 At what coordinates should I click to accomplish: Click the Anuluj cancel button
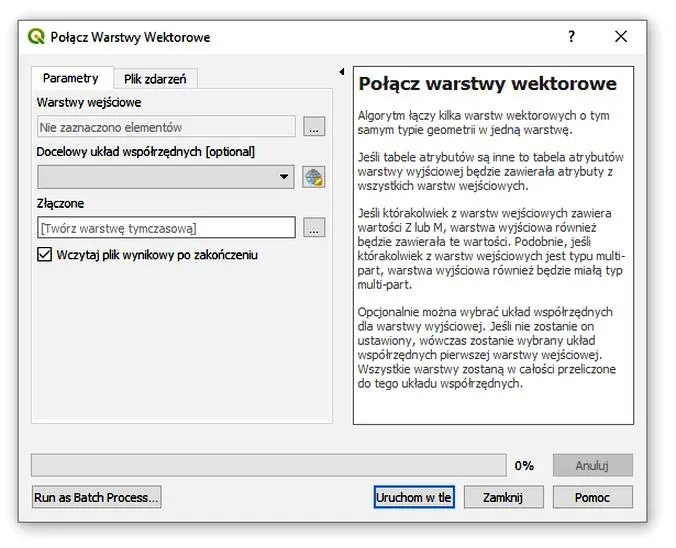coord(592,465)
